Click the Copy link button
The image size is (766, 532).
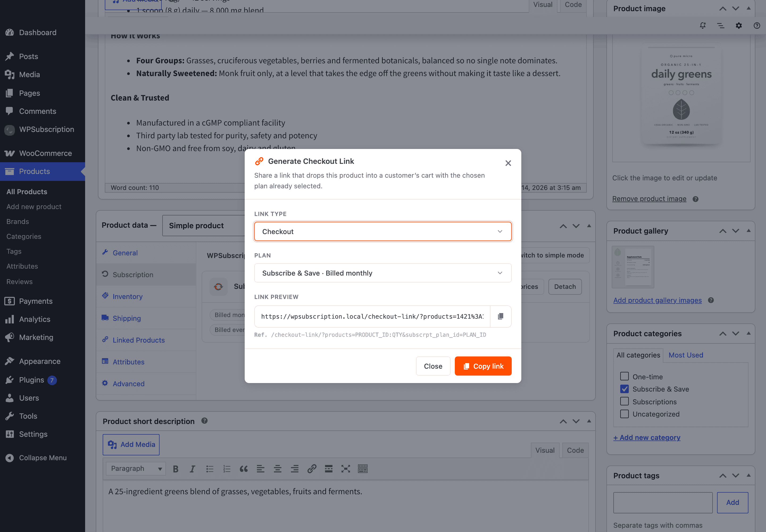(x=483, y=366)
